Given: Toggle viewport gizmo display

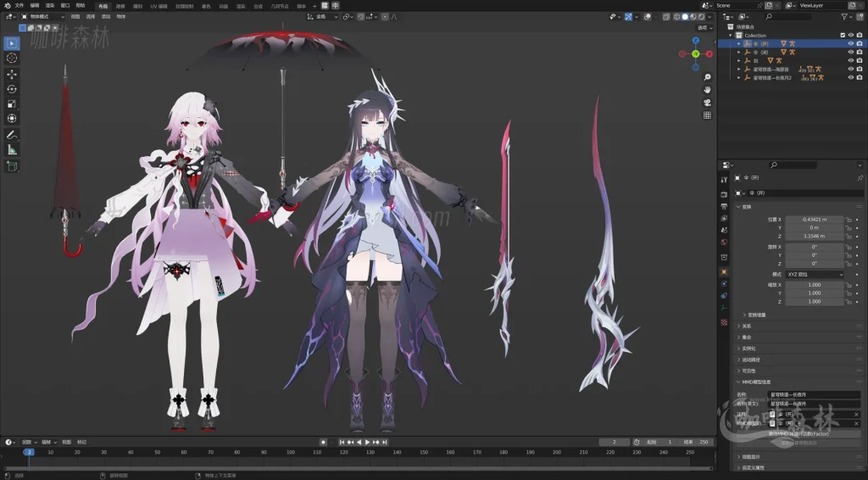Looking at the screenshot, I should point(628,17).
